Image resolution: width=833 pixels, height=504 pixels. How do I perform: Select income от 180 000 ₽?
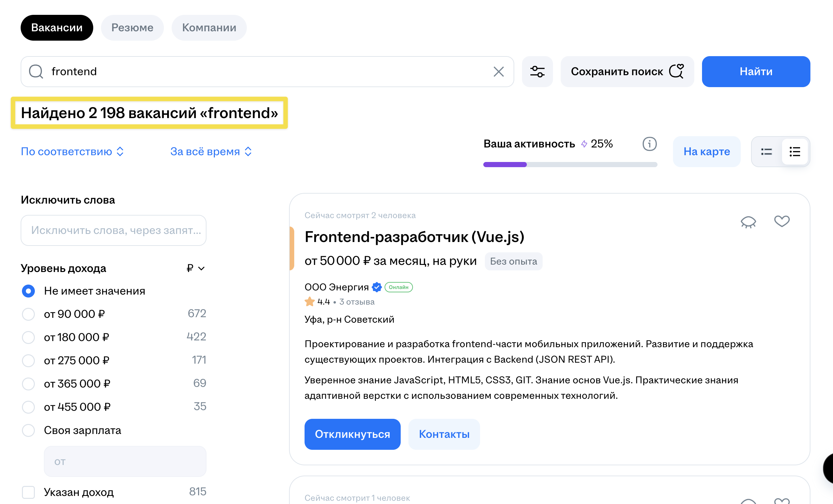(28, 338)
